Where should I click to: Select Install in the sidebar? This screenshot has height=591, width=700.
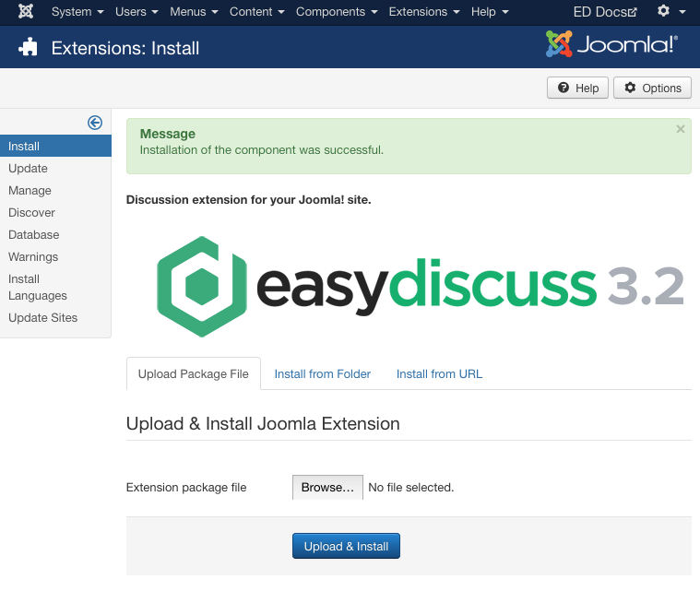(x=55, y=146)
